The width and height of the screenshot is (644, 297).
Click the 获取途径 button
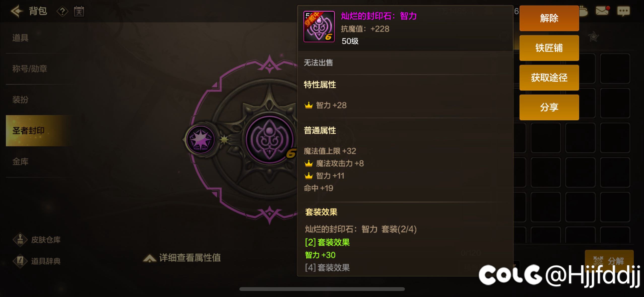tap(549, 78)
